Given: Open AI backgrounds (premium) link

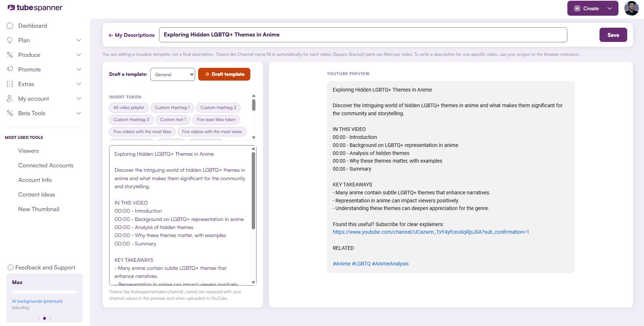Looking at the screenshot, I should (x=37, y=301).
